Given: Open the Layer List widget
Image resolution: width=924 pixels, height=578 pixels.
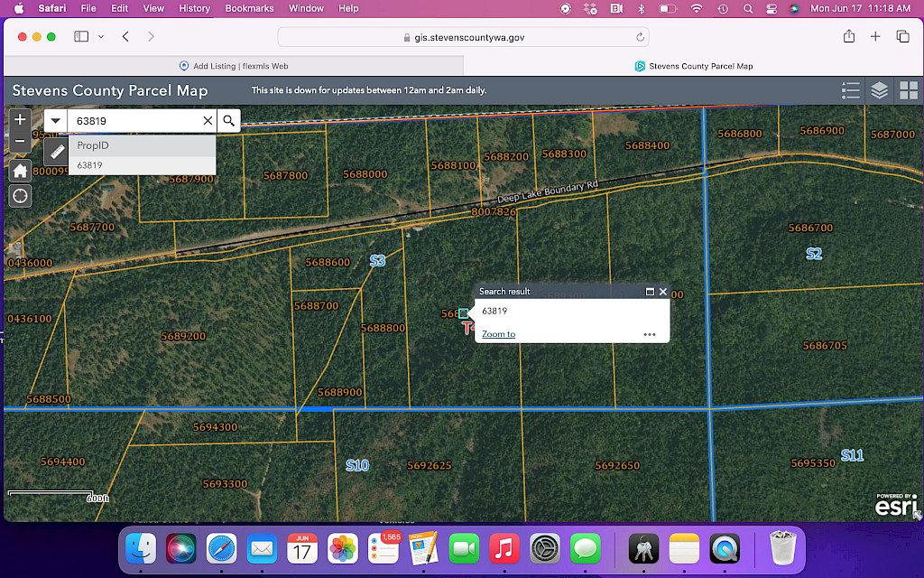Looking at the screenshot, I should pos(880,90).
